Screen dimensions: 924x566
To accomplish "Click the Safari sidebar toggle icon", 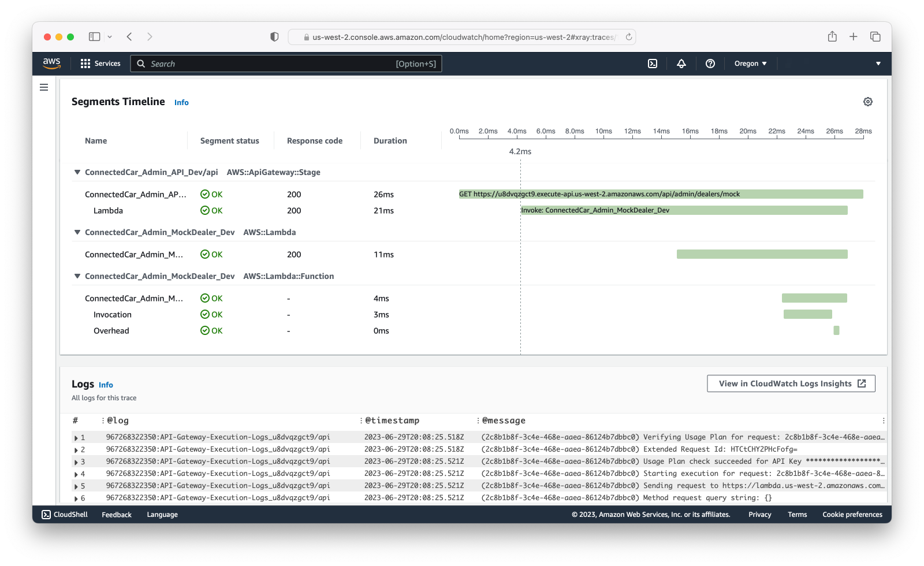I will coord(95,36).
